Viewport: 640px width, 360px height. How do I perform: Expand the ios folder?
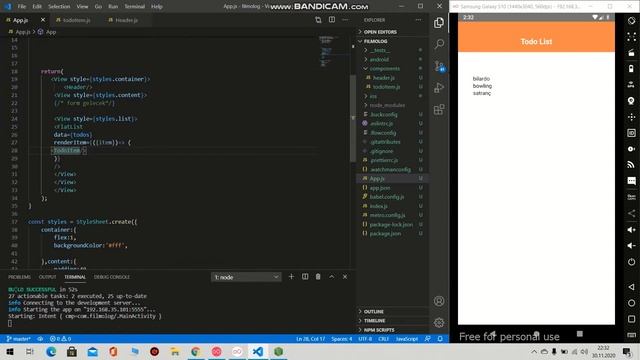point(393,96)
